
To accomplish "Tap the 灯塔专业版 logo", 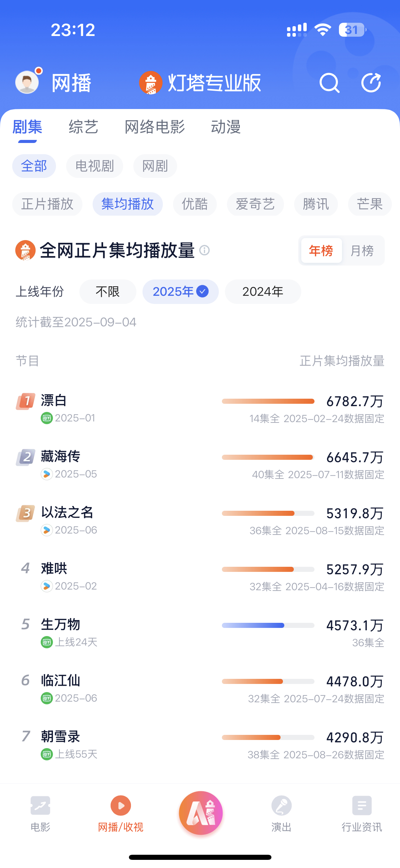I will tap(200, 83).
